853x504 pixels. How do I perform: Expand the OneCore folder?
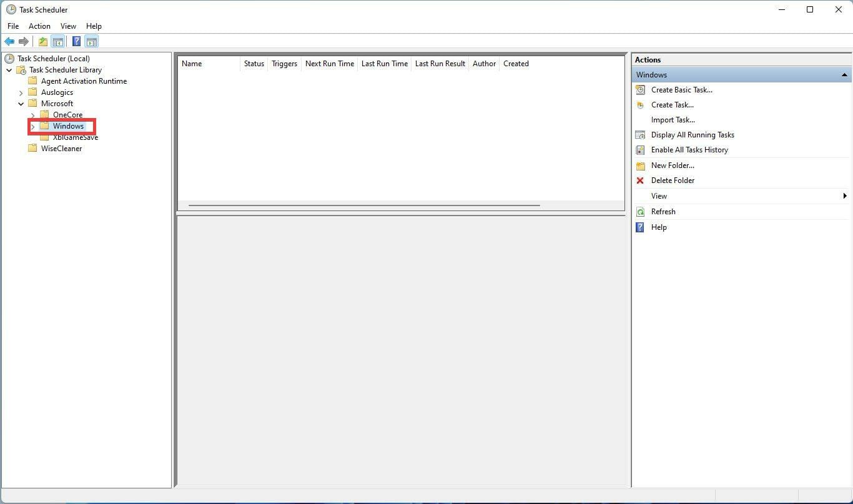pos(32,115)
